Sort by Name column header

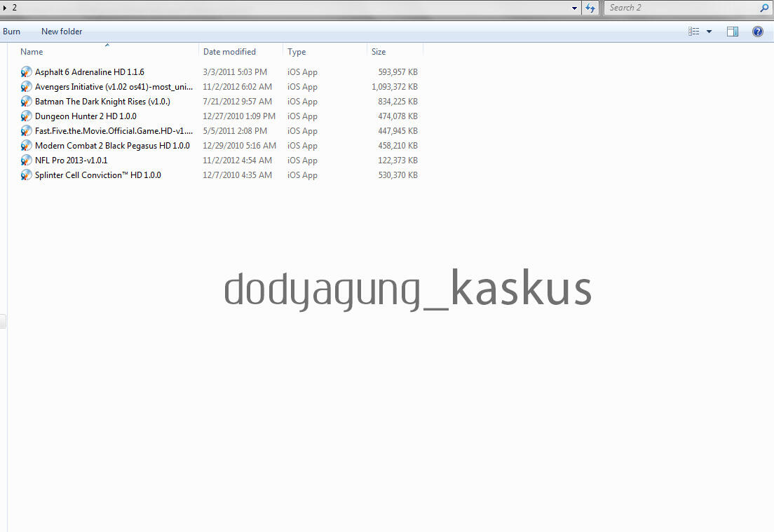[32, 52]
